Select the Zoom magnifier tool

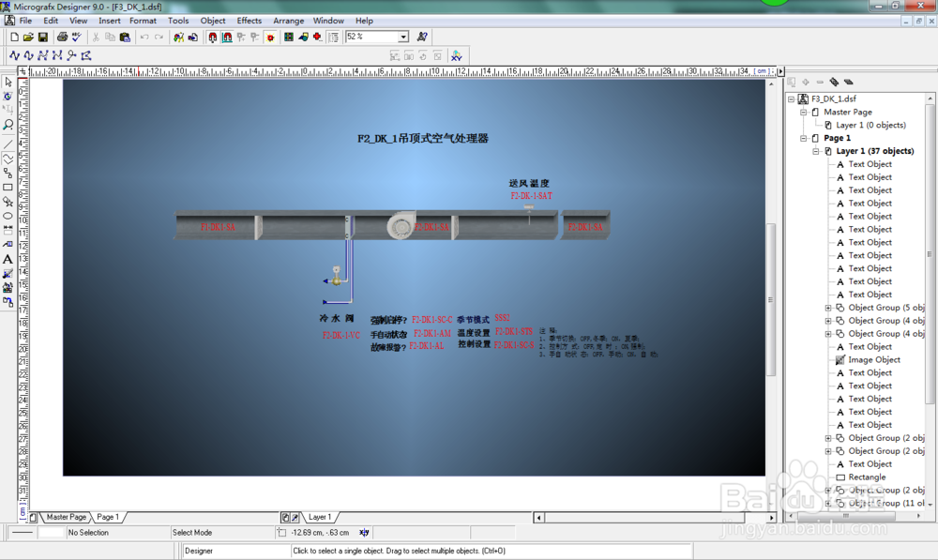(8, 125)
